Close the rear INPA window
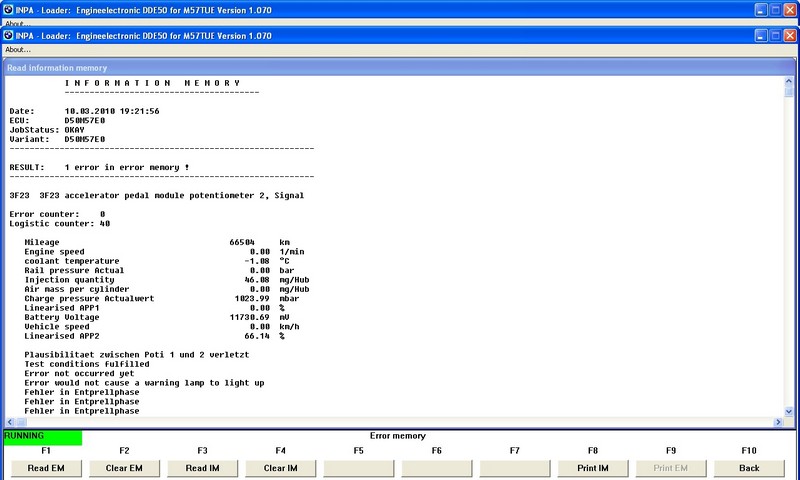 [x=790, y=10]
